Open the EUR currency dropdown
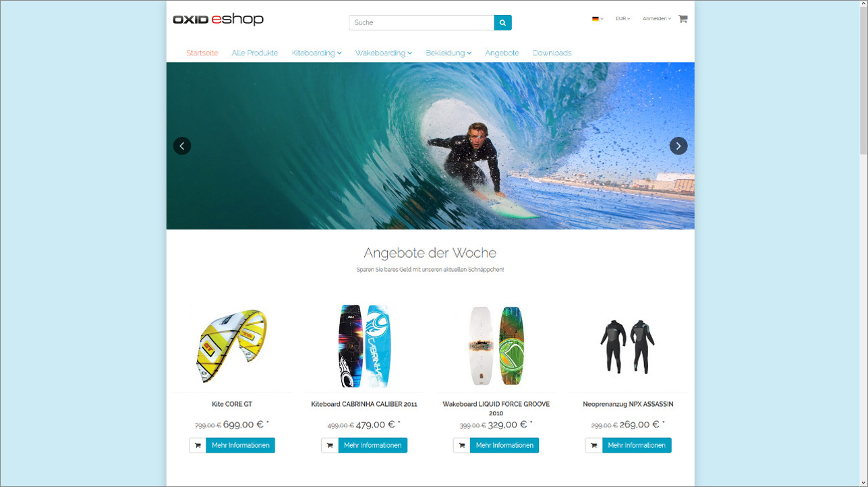 [623, 19]
